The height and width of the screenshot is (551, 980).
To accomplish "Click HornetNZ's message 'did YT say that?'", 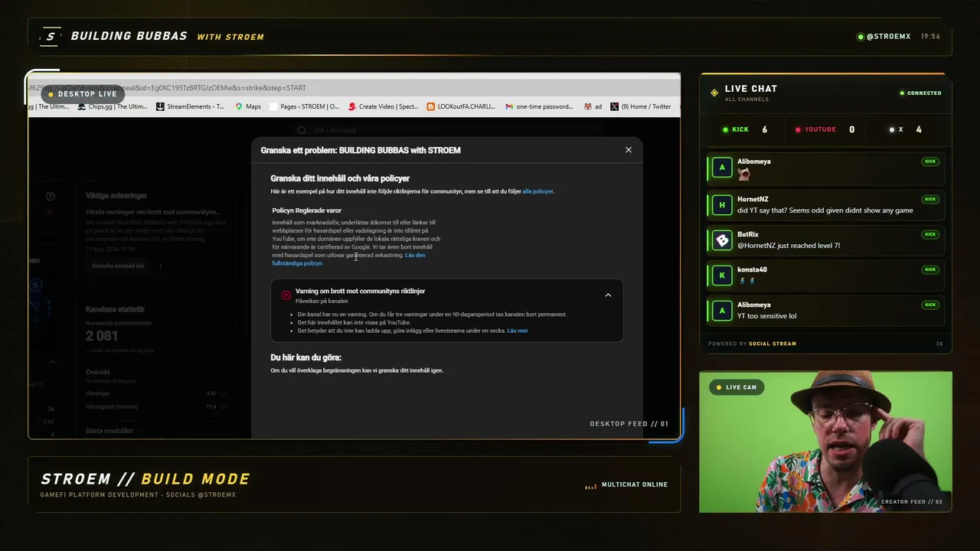I will pyautogui.click(x=825, y=210).
